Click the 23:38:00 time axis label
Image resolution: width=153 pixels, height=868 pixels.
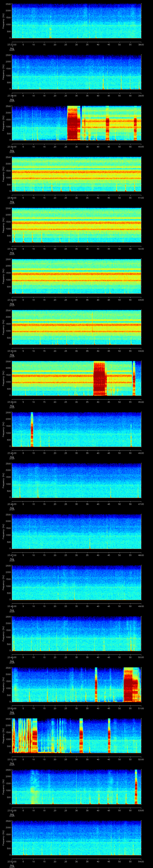pyautogui.click(x=12, y=96)
